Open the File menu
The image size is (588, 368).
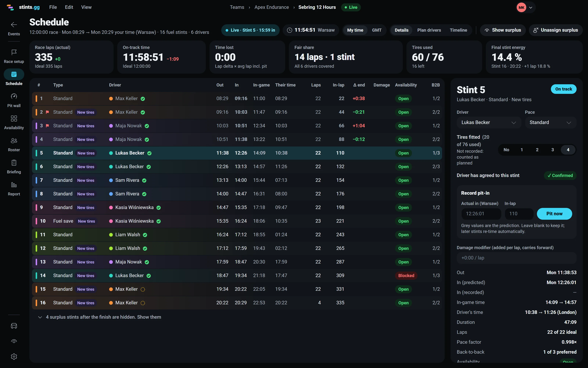[x=53, y=7]
